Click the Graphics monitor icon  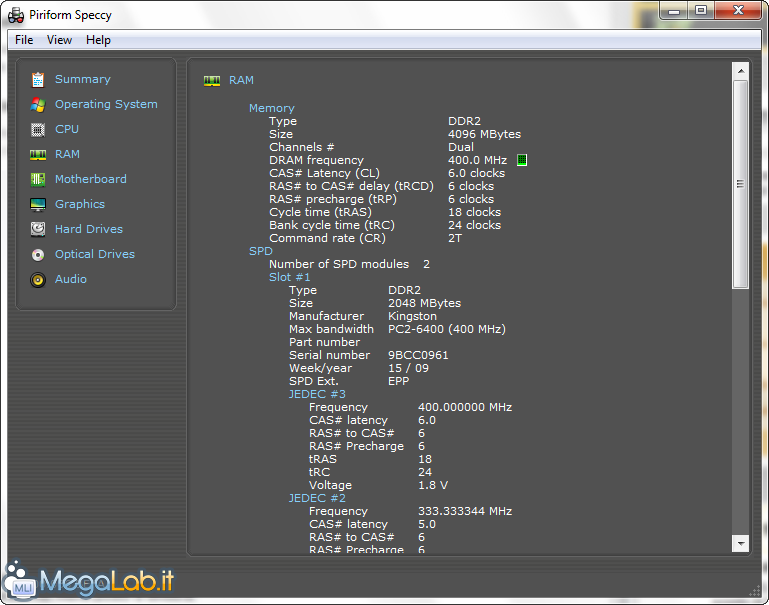[38, 204]
